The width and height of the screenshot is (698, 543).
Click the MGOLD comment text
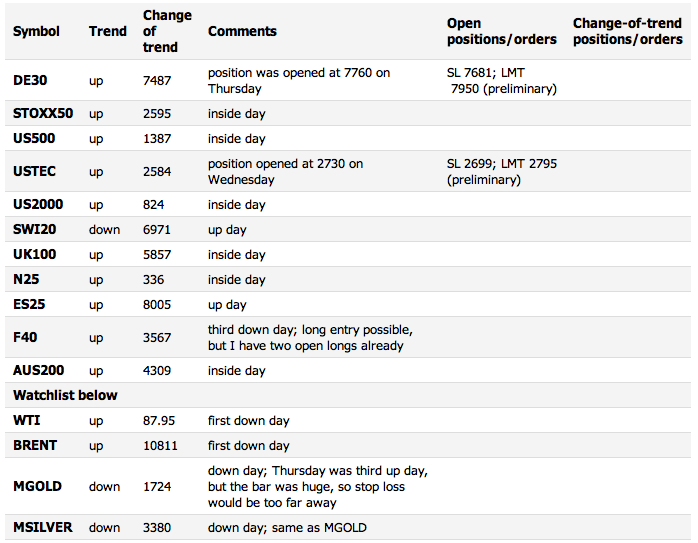318,486
